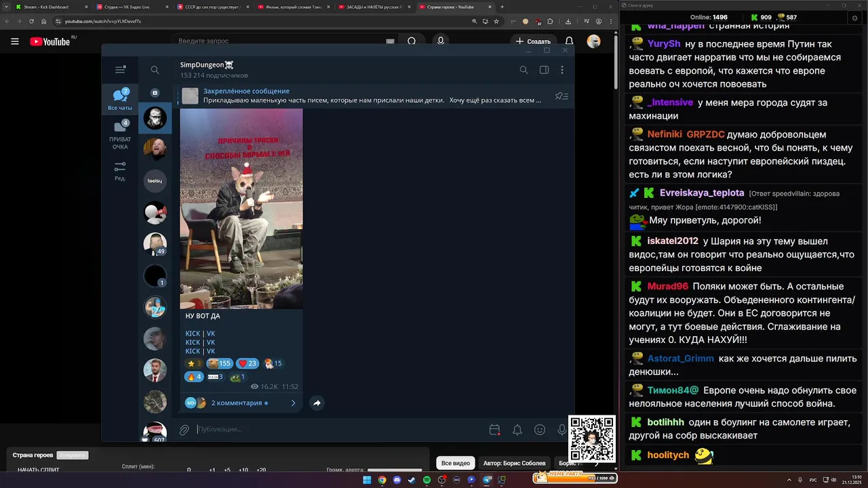Click the chat overlay settings icon top-right
This screenshot has width=868, height=488.
[x=854, y=18]
